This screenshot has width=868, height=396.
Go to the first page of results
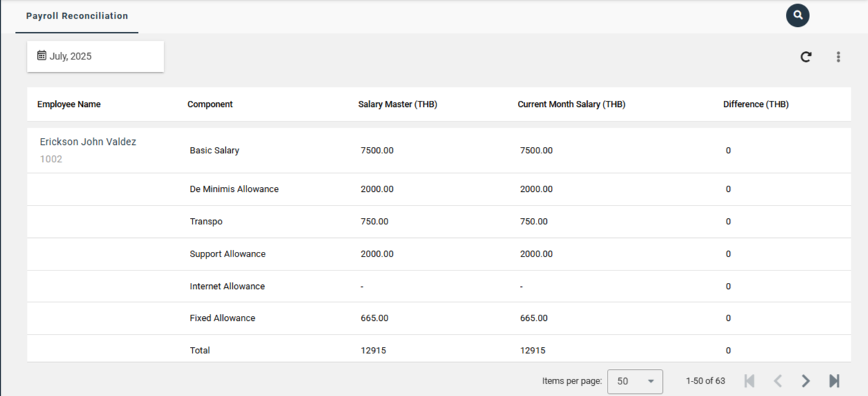tap(749, 381)
